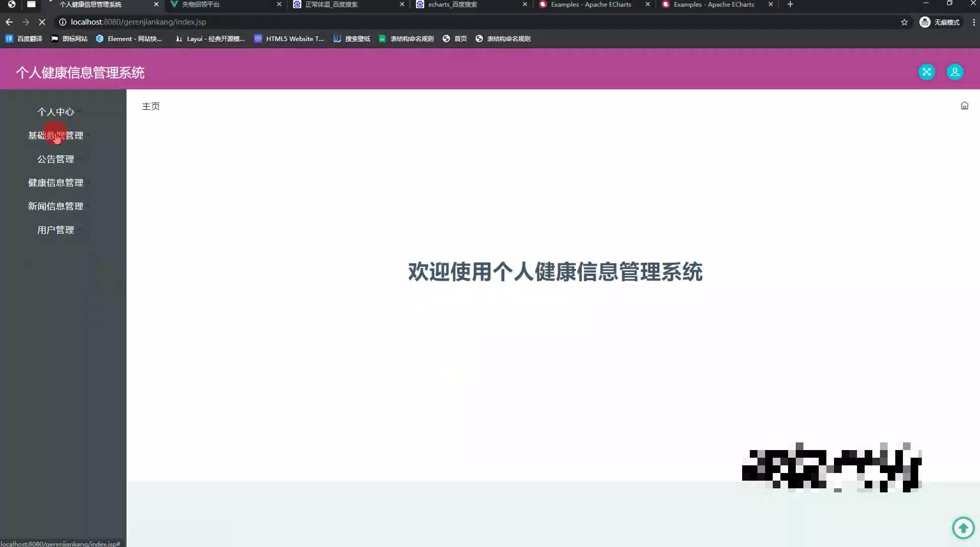Click the scroll-to-top arrow button
Image resolution: width=980 pixels, height=547 pixels.
(x=963, y=528)
